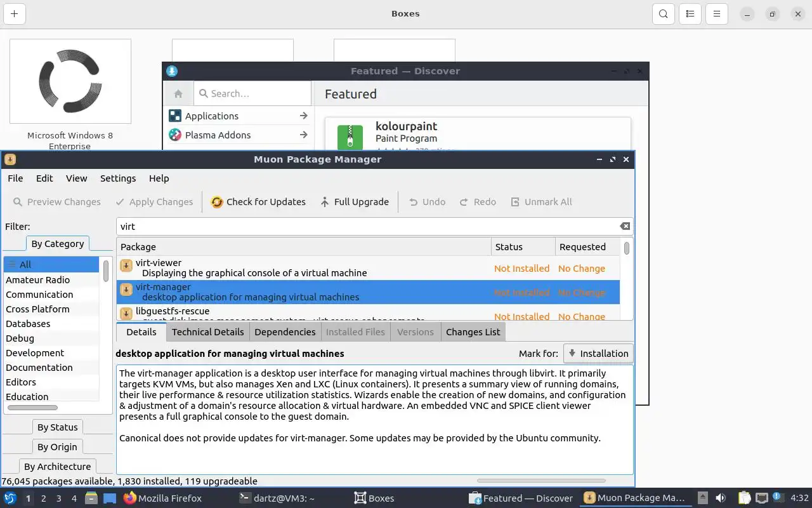Expand Plasma Addons arrow in Discover
812x508 pixels.
(303, 135)
